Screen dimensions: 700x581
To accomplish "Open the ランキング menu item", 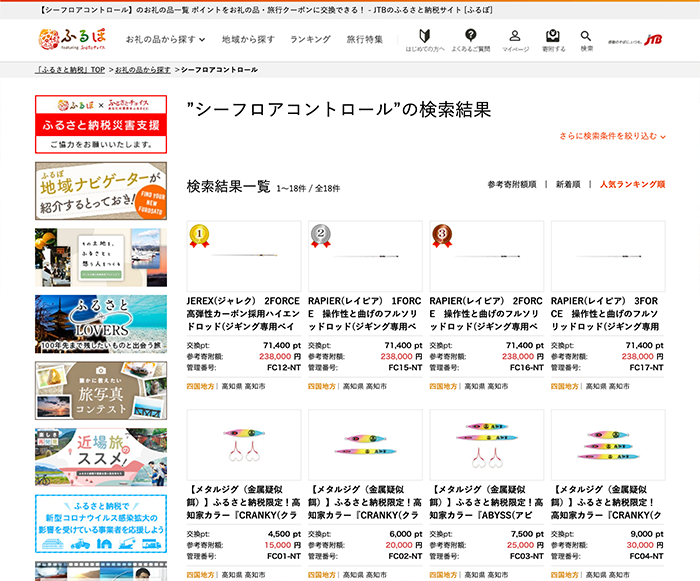I will coord(310,39).
